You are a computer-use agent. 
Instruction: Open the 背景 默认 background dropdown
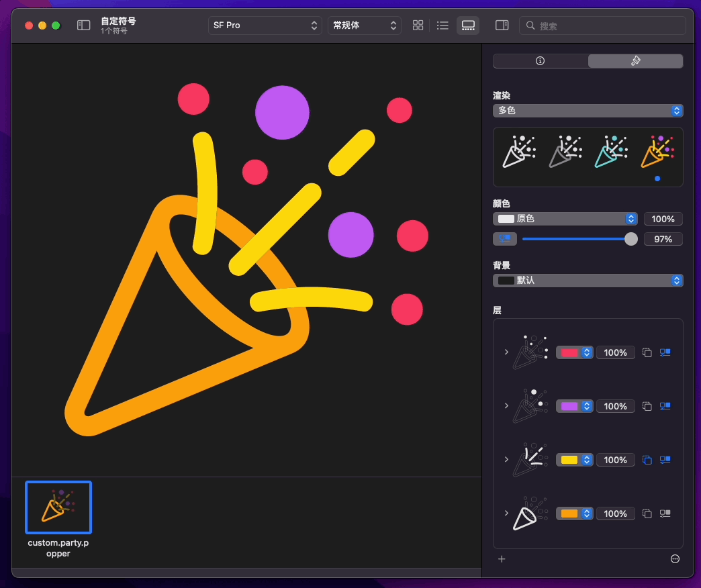point(588,280)
